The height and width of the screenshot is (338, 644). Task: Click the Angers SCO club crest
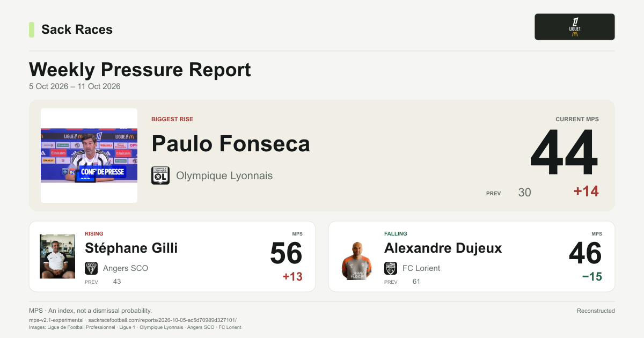91,268
